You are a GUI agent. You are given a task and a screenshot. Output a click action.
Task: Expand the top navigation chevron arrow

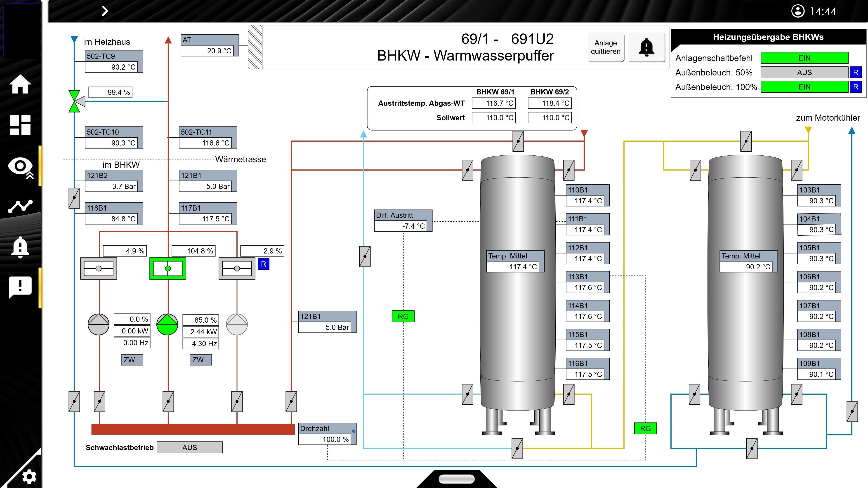click(105, 11)
